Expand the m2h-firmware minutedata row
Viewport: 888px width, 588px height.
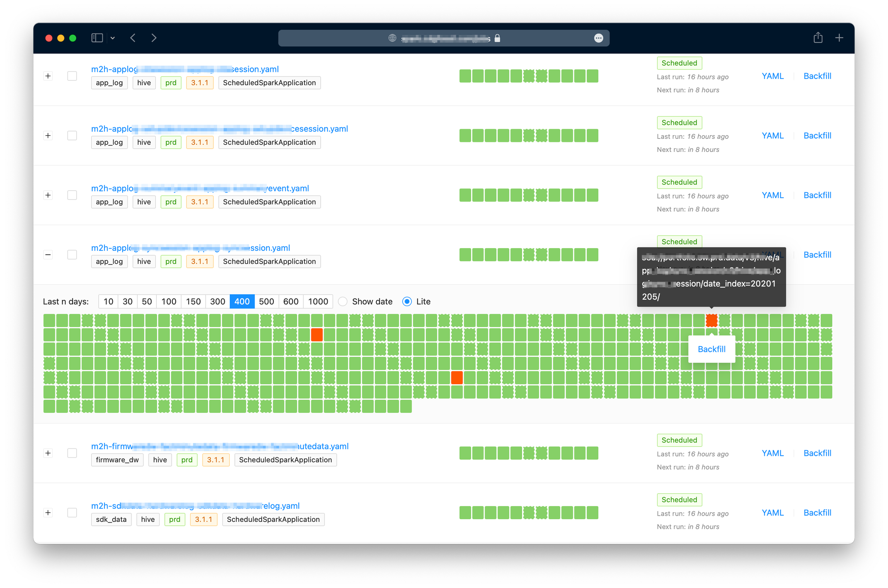pos(48,453)
